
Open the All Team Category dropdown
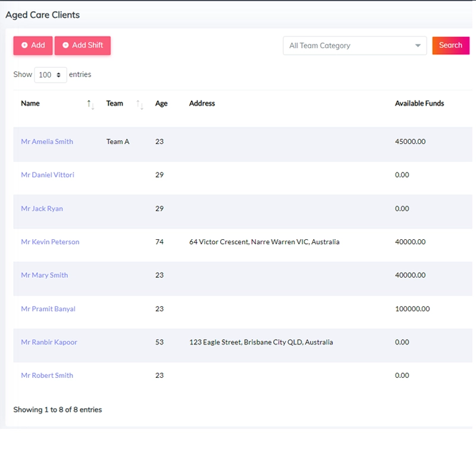pyautogui.click(x=355, y=46)
